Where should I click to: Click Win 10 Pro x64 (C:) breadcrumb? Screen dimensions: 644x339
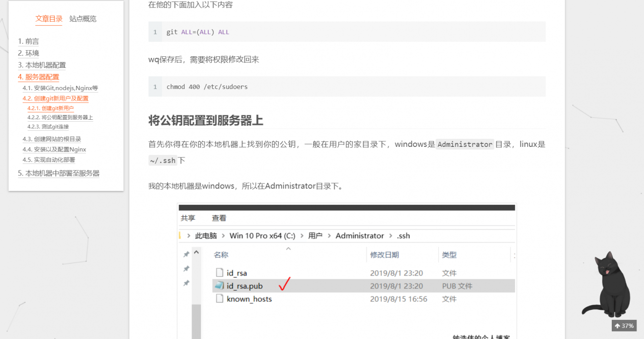click(x=262, y=235)
